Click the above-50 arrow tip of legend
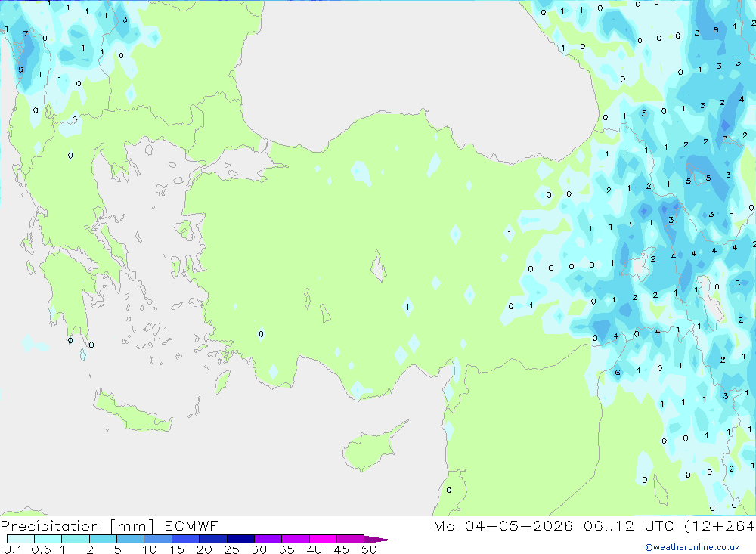 (x=378, y=540)
